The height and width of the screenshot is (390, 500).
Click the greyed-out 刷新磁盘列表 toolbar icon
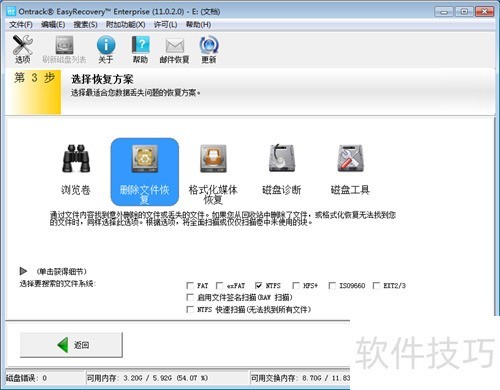coord(64,49)
